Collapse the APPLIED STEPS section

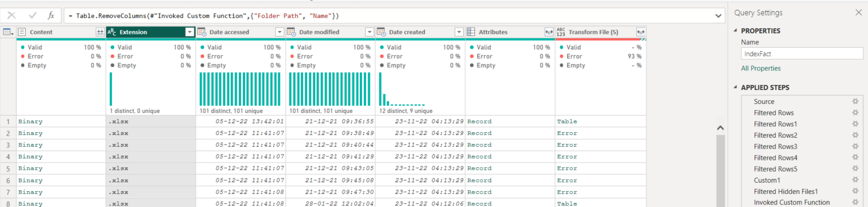(x=736, y=88)
